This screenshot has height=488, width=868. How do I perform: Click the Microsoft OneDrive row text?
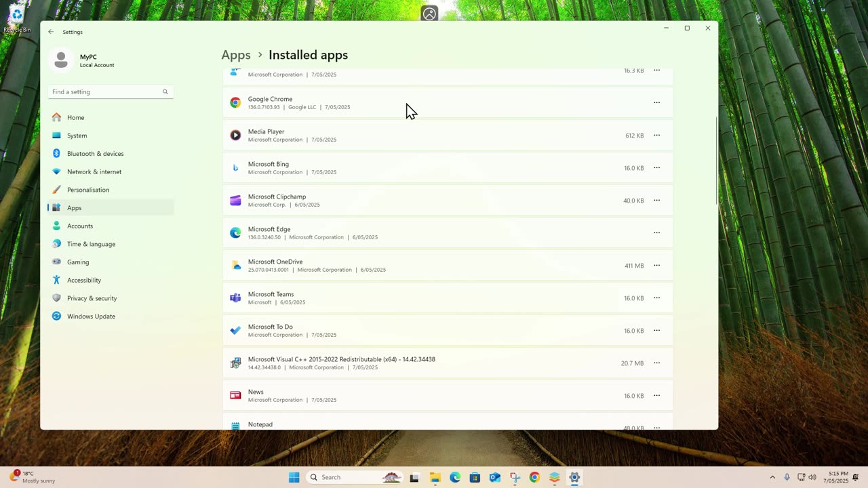tap(317, 266)
